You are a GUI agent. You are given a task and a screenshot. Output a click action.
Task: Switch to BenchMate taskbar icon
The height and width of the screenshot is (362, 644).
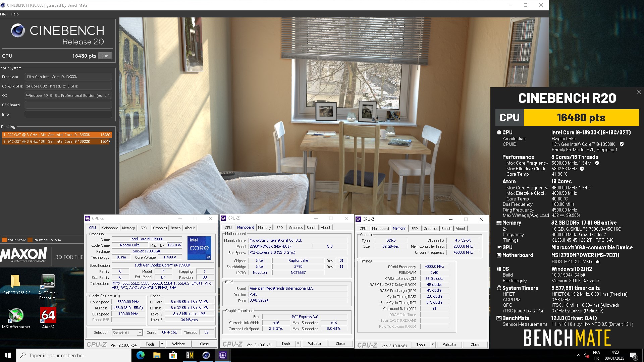190,355
